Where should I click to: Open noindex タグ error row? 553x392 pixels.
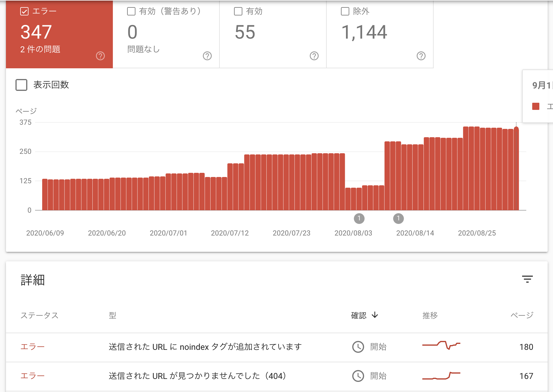click(277, 347)
